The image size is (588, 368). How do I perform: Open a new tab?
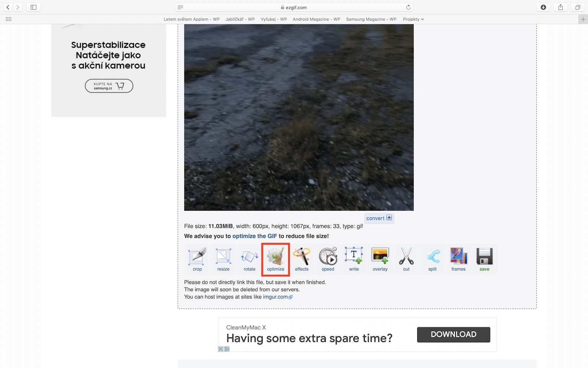[x=583, y=19]
